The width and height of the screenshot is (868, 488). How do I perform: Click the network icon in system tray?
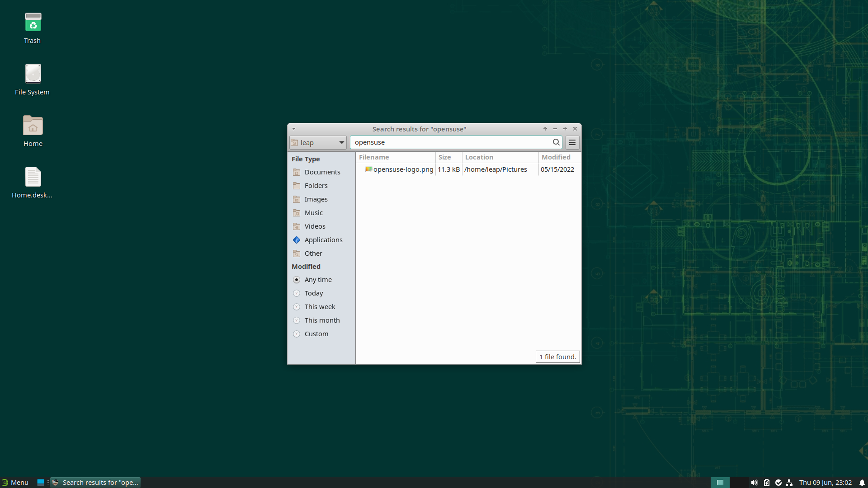[x=789, y=483]
